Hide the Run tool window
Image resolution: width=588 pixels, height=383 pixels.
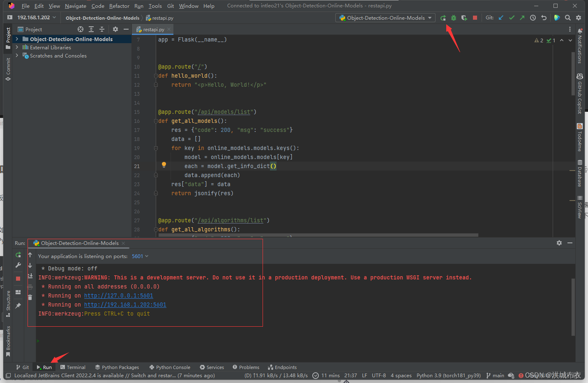[570, 243]
